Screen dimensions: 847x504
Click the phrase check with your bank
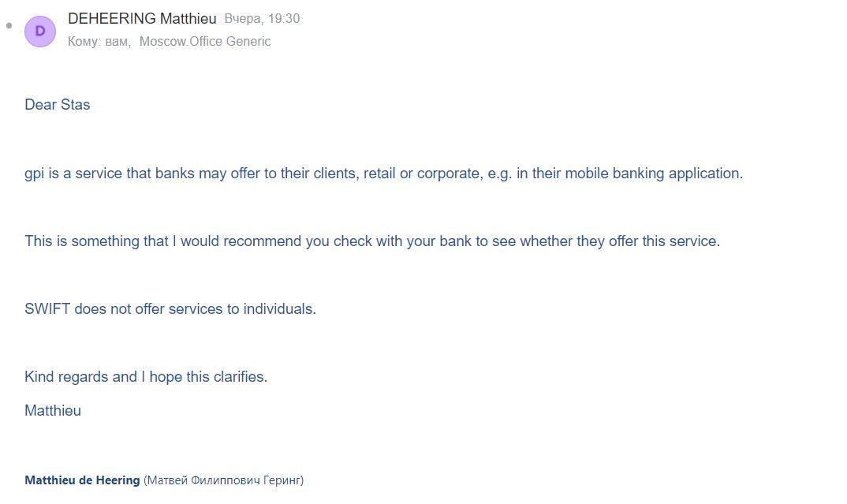402,241
